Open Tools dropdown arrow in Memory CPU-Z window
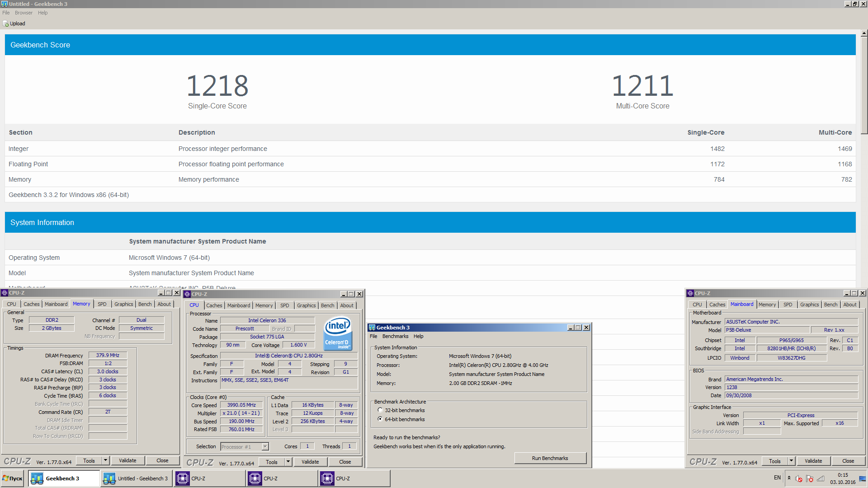The image size is (868, 488). [x=105, y=460]
